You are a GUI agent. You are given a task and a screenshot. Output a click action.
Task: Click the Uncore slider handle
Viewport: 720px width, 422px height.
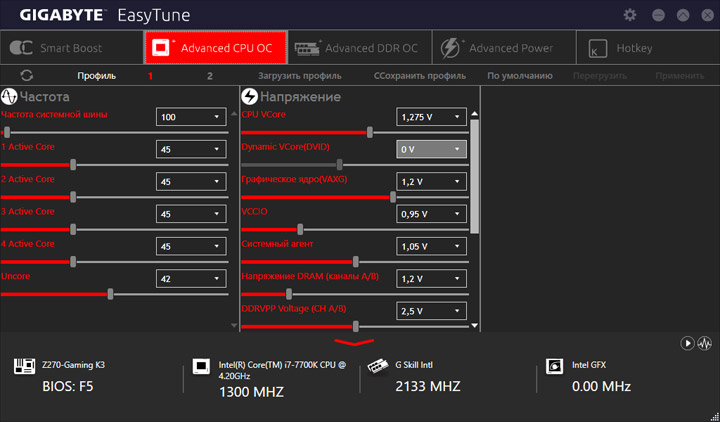[110, 294]
